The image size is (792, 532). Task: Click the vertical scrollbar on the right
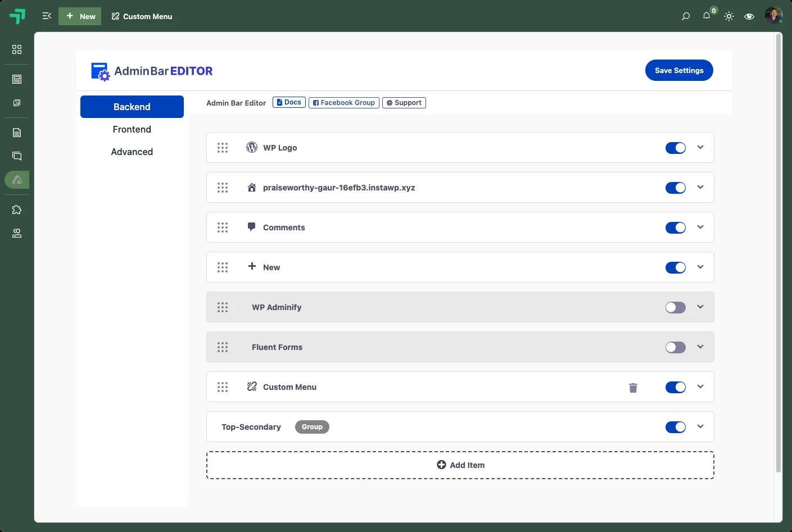pos(779,253)
